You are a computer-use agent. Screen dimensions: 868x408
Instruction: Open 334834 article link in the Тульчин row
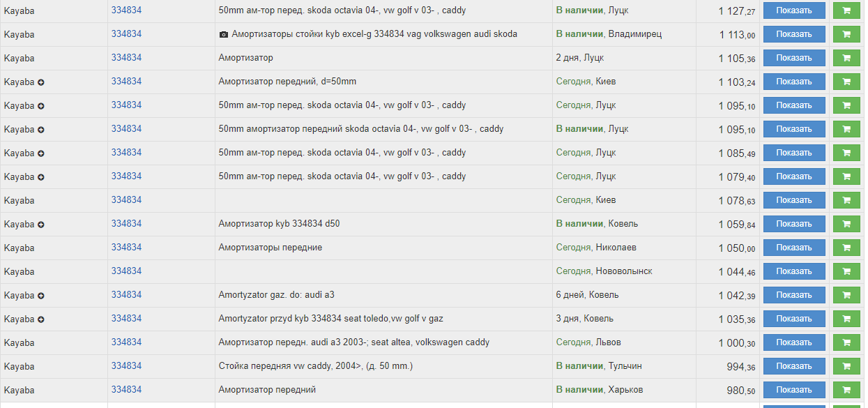coord(126,365)
